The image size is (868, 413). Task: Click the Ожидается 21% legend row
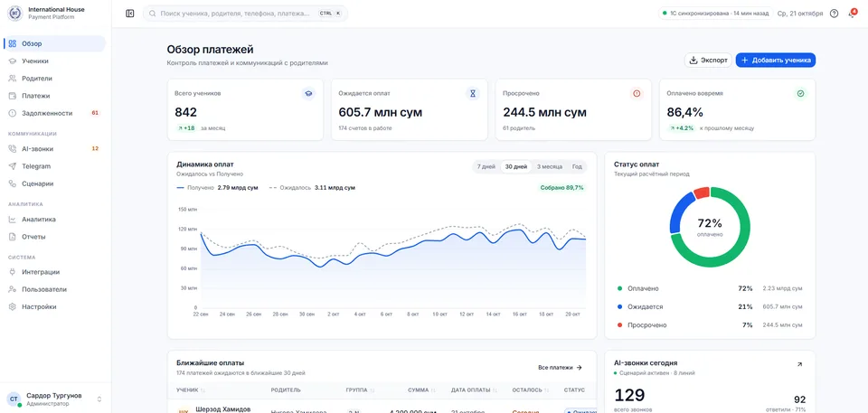tap(710, 306)
